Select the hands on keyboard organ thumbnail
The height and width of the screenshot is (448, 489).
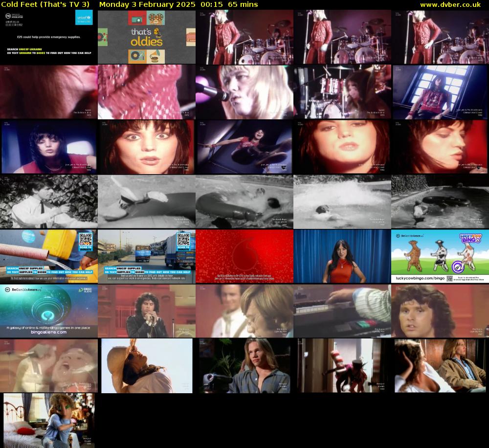click(342, 311)
